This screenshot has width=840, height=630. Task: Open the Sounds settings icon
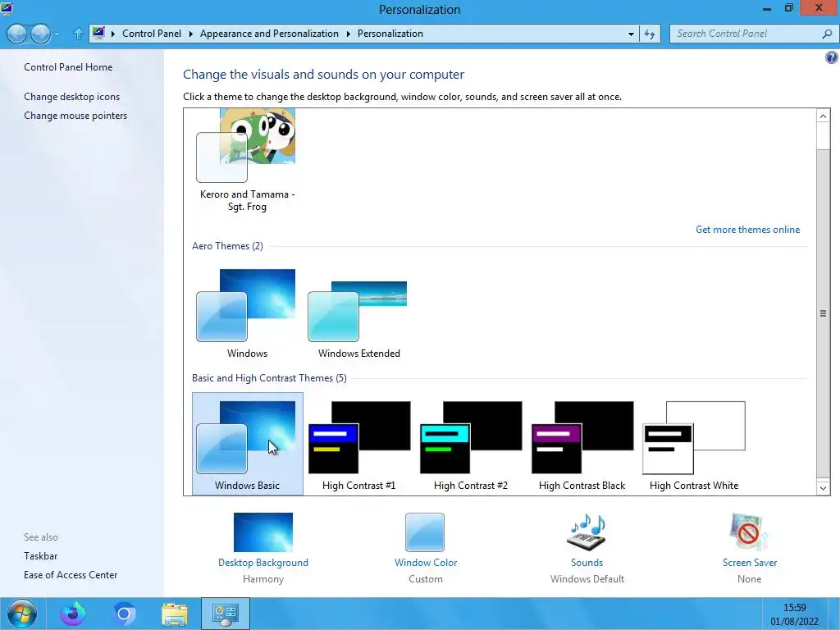(x=587, y=532)
